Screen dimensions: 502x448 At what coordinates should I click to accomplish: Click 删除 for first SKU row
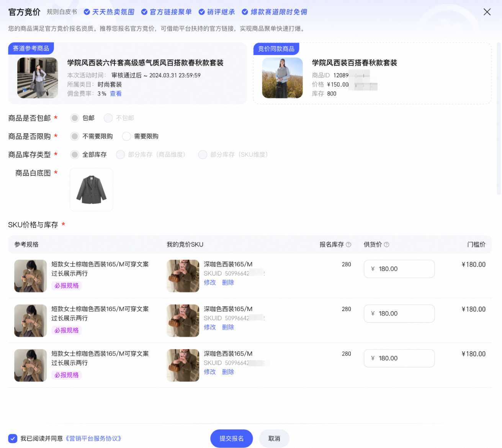(x=228, y=283)
